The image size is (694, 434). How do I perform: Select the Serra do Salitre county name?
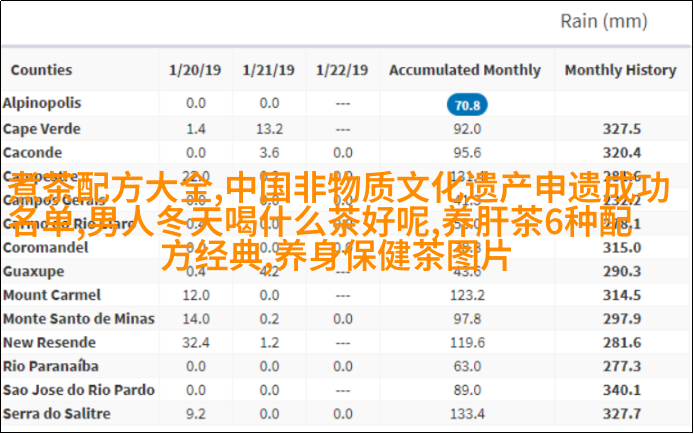pyautogui.click(x=55, y=413)
